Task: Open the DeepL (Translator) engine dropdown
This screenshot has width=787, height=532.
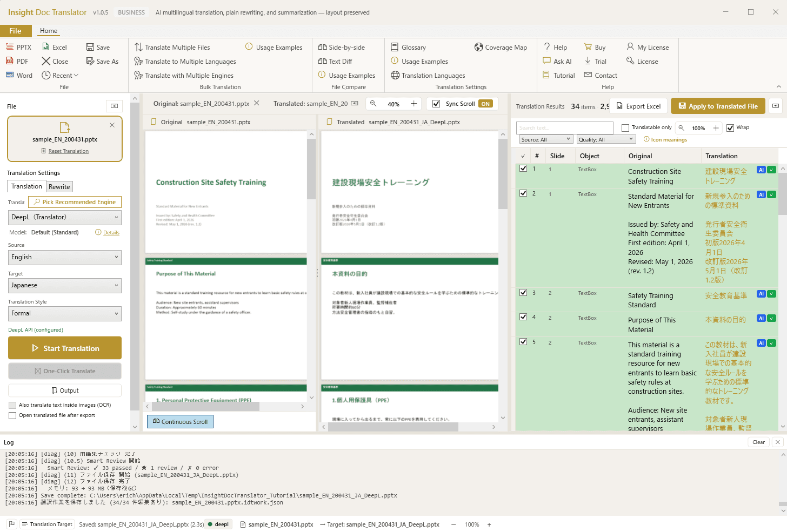Action: [x=65, y=217]
